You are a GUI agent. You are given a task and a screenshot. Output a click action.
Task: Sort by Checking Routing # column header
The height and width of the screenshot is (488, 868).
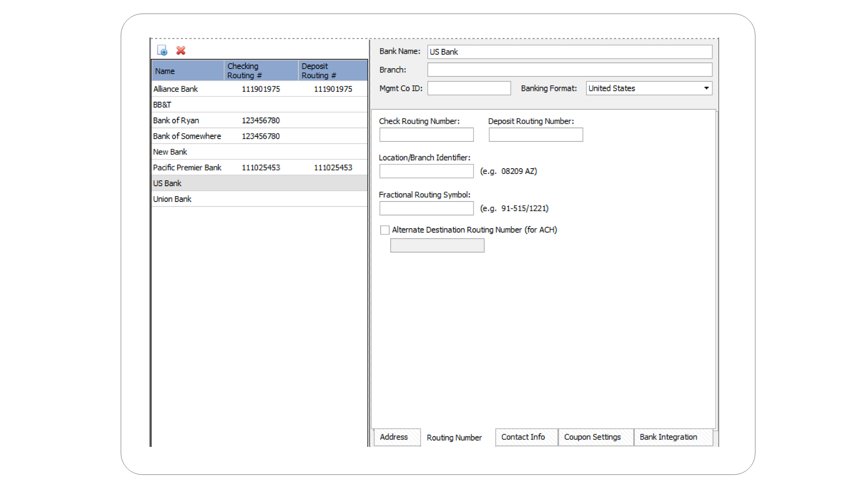pos(260,71)
